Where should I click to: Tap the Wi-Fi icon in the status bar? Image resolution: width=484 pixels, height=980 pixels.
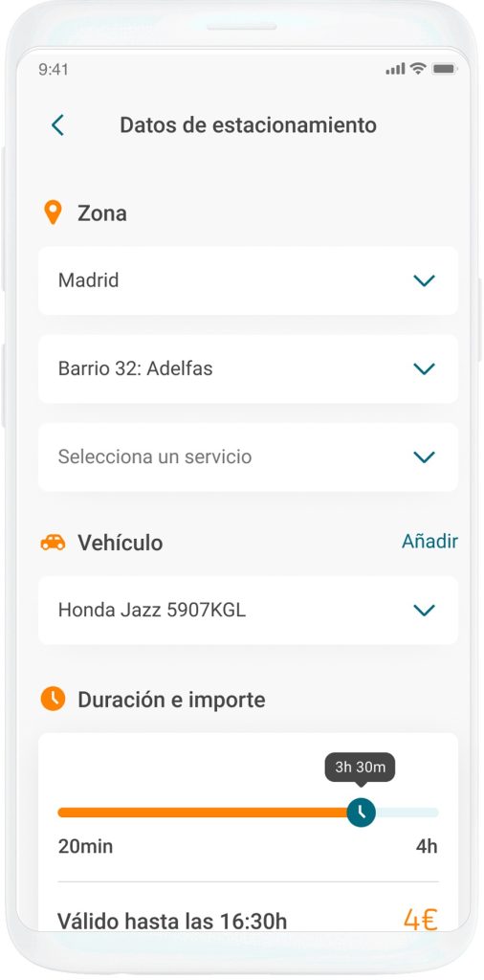point(417,69)
